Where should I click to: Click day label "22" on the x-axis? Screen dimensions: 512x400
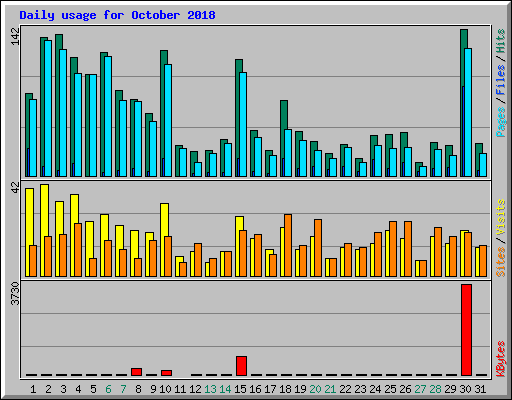click(345, 389)
